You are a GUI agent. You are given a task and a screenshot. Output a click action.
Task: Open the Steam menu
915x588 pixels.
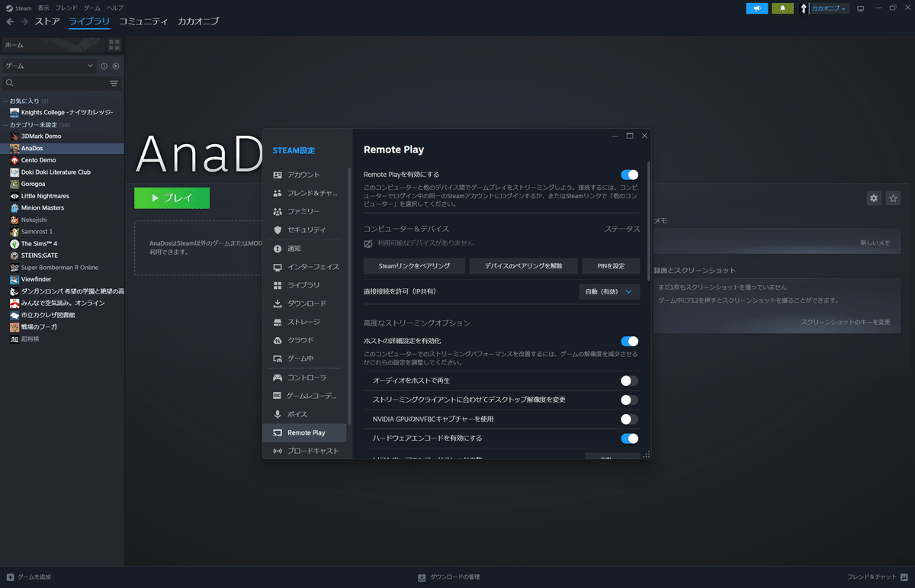tap(18, 8)
